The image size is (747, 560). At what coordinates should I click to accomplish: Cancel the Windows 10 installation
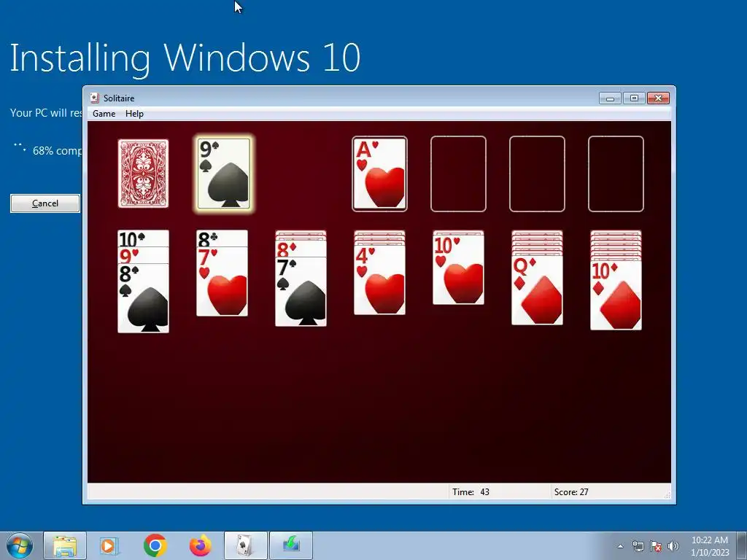(45, 203)
